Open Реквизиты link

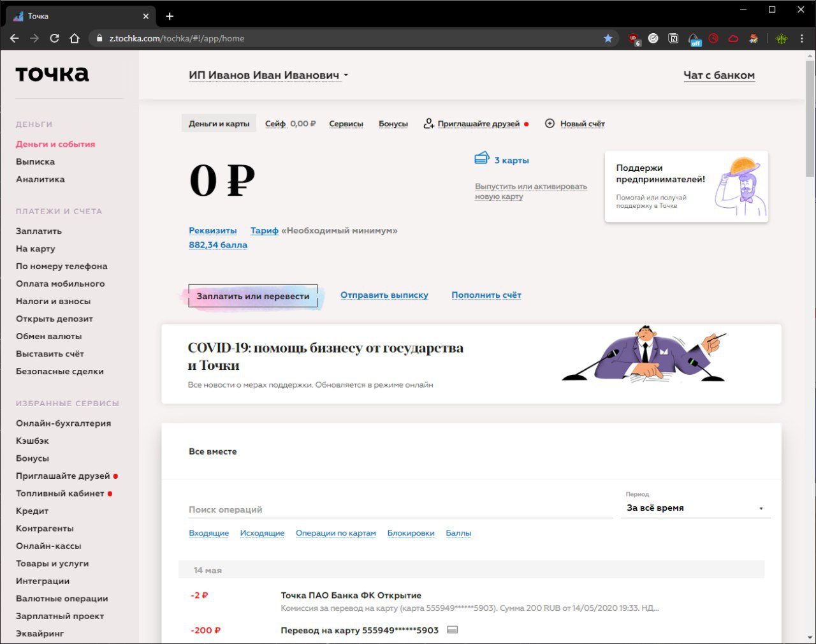pos(213,231)
